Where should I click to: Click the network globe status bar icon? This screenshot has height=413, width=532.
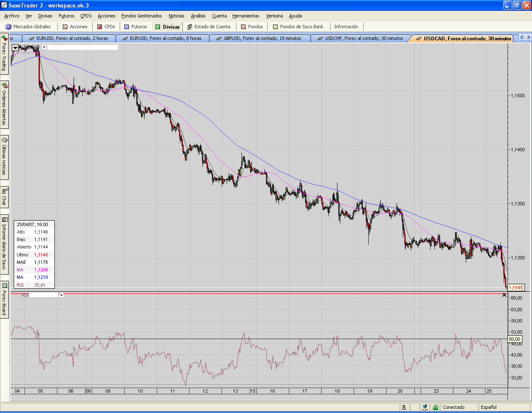coord(425,407)
